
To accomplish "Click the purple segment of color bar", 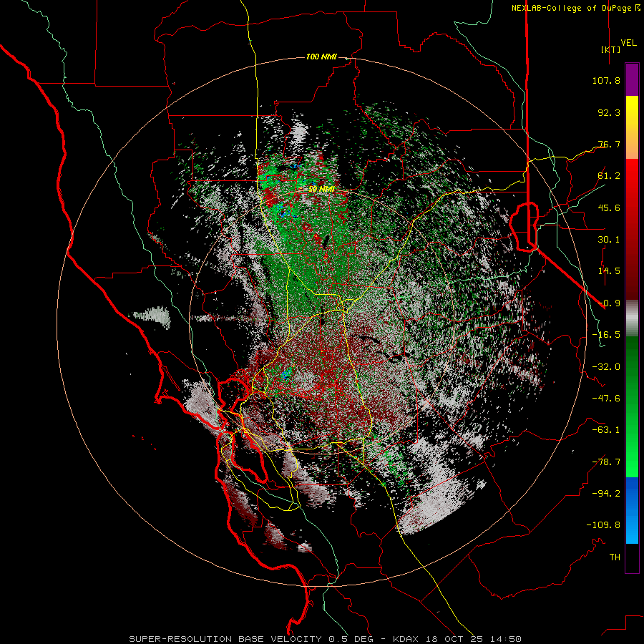I will [632, 79].
